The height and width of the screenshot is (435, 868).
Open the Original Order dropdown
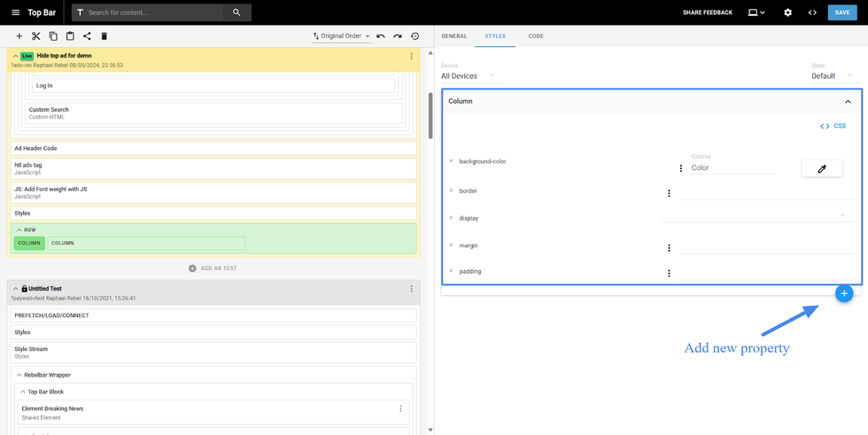342,36
